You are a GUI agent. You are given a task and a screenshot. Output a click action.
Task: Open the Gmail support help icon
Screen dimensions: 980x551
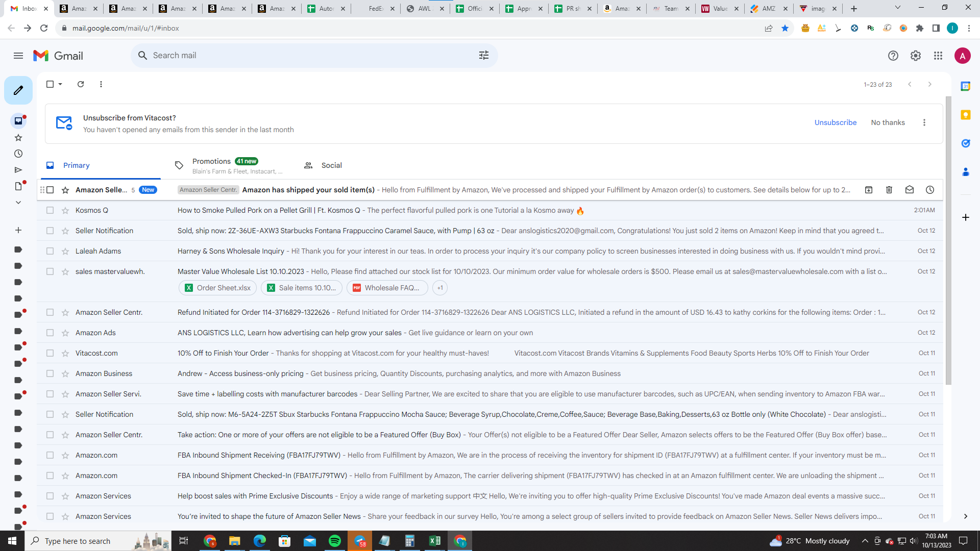coord(893,56)
